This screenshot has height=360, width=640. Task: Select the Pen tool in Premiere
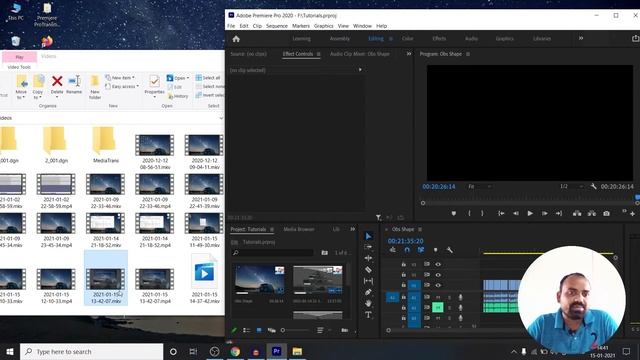(368, 292)
